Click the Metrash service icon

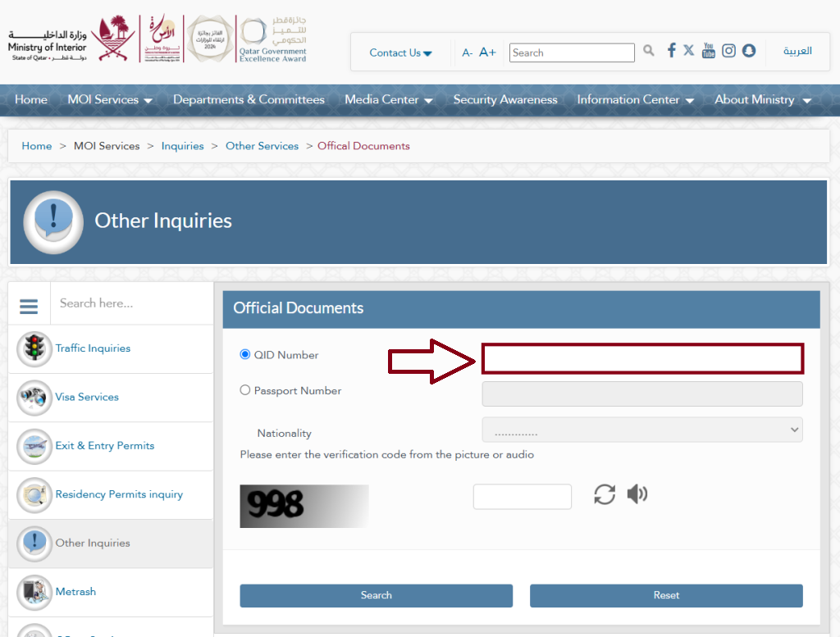point(34,592)
